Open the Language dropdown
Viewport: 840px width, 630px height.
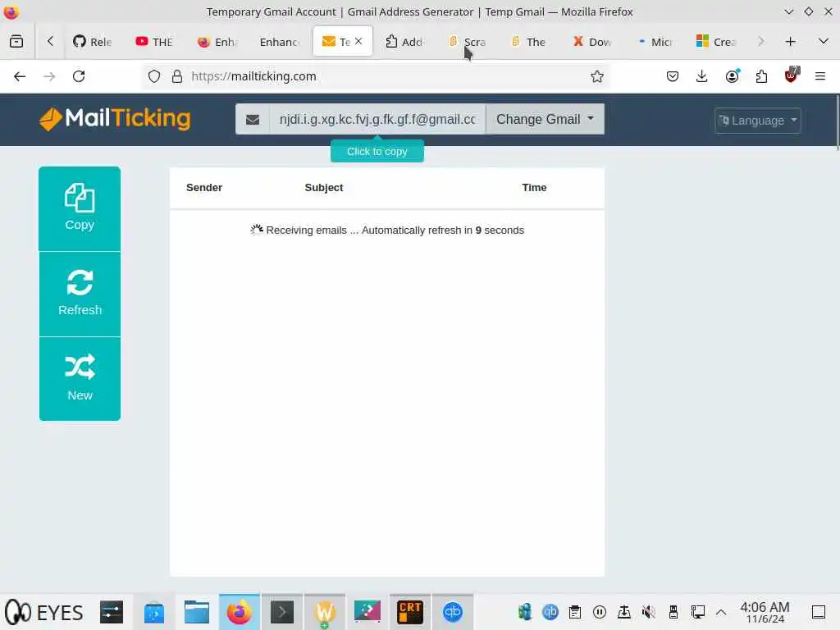point(757,121)
